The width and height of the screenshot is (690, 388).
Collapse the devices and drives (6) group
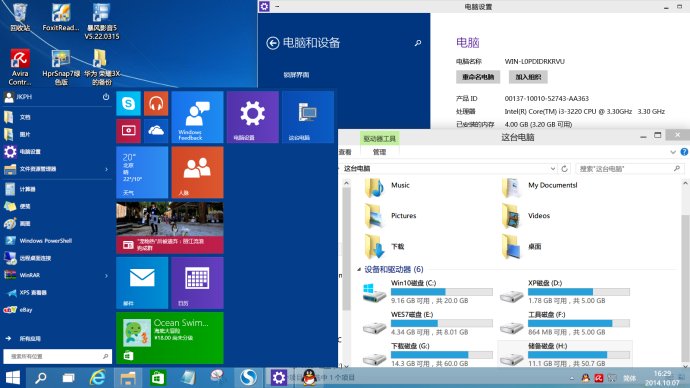coord(359,269)
